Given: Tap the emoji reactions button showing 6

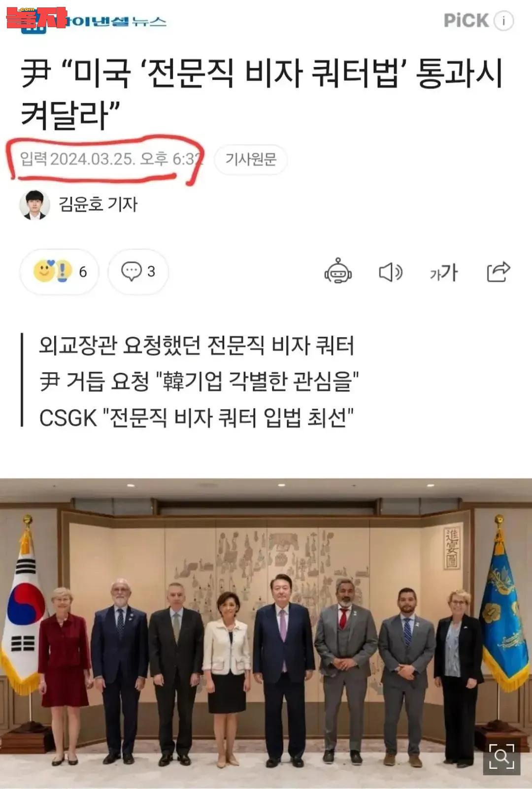Looking at the screenshot, I should 60,271.
